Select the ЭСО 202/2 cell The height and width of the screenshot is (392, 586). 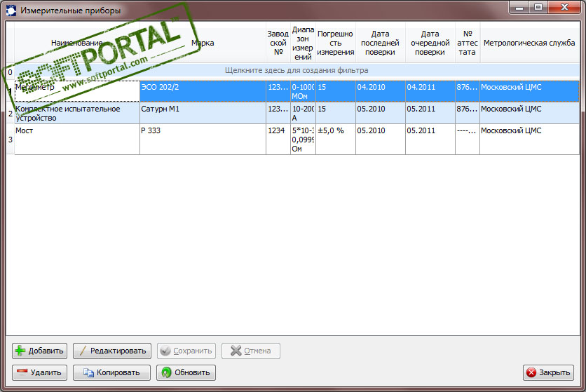point(203,91)
